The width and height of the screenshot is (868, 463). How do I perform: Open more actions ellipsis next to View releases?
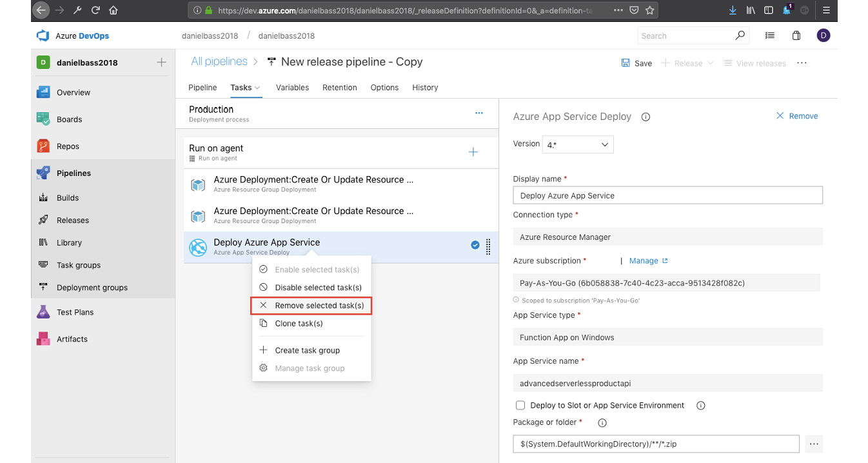(x=802, y=63)
